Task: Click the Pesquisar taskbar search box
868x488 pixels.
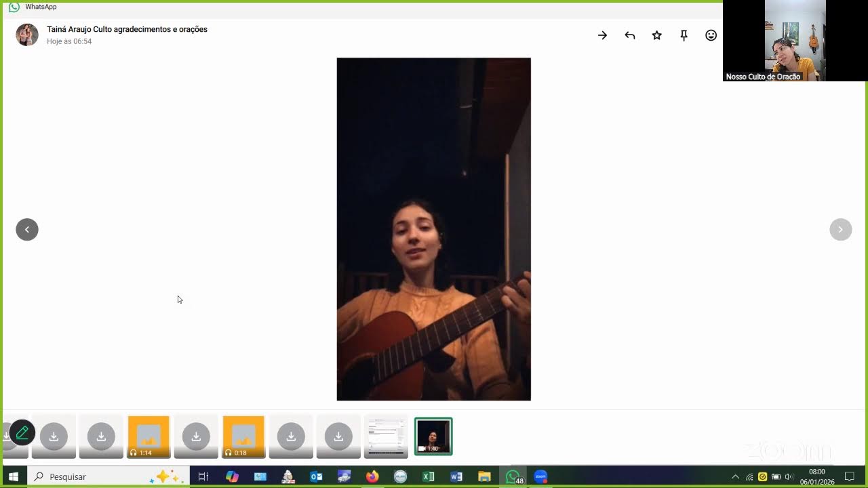Action: (x=108, y=476)
